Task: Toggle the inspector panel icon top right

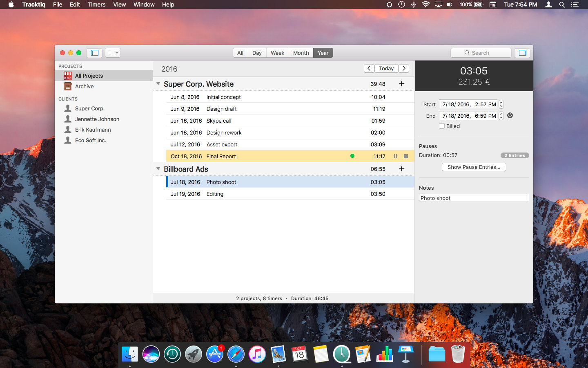Action: pyautogui.click(x=522, y=53)
